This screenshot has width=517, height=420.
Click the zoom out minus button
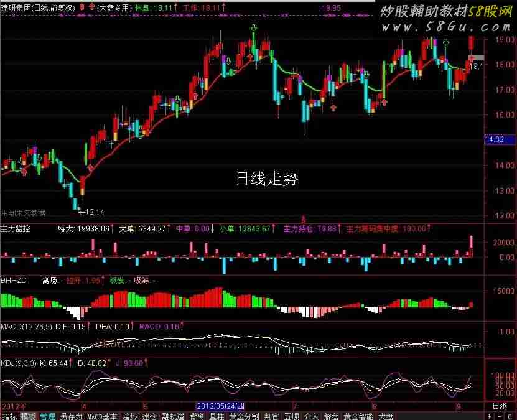point(500,416)
